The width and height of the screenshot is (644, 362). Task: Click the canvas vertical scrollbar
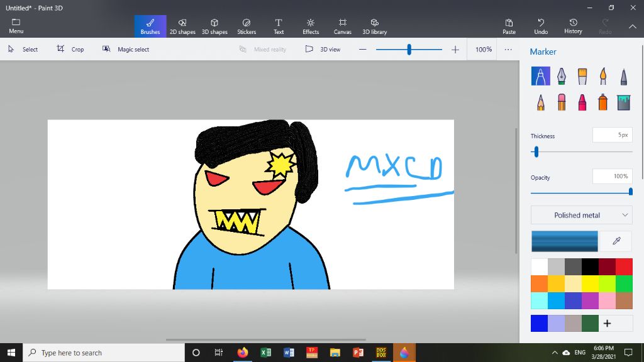click(516, 191)
